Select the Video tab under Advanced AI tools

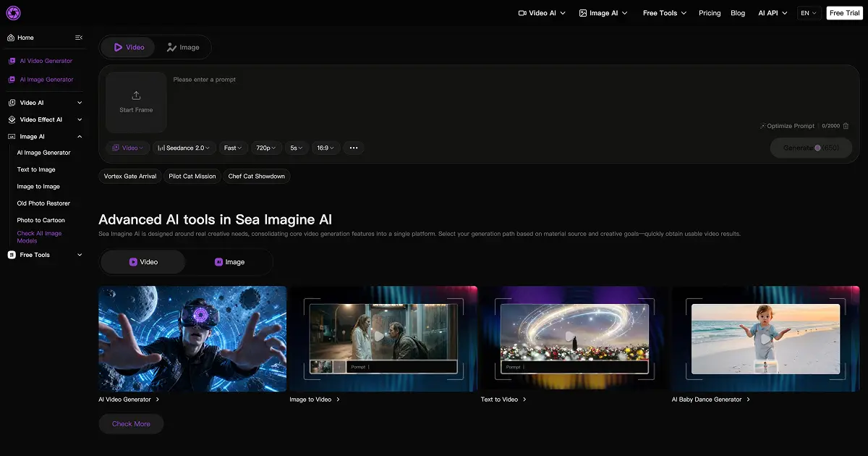pos(143,262)
